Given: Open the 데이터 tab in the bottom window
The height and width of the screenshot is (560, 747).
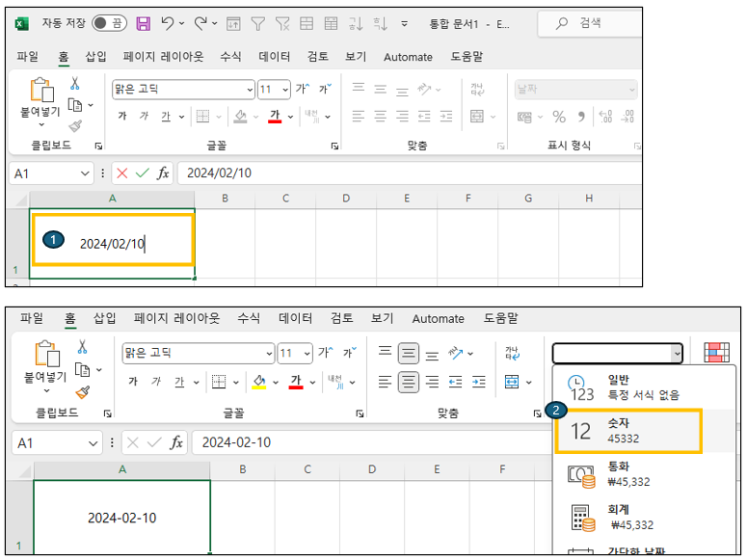Looking at the screenshot, I should click(296, 318).
